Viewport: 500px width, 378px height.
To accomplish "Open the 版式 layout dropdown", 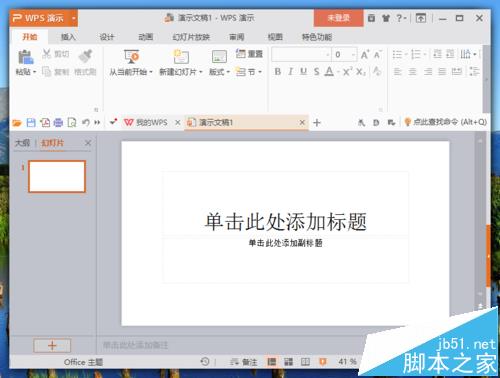I will coord(219,72).
